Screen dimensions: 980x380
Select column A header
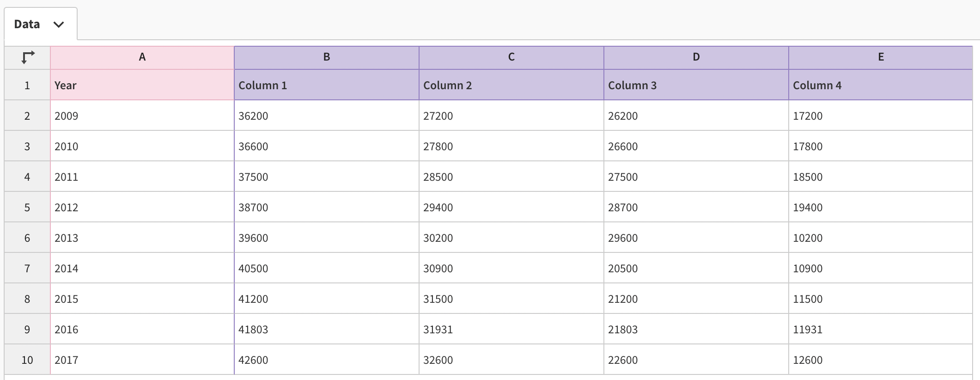142,57
